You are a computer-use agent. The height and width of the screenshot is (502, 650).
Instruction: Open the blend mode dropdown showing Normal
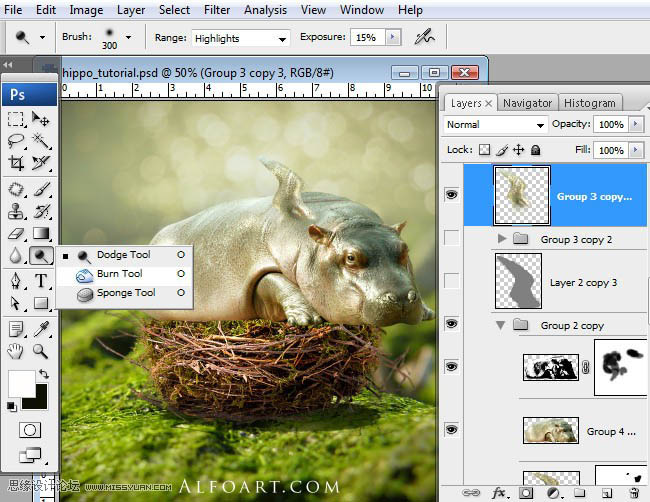coord(495,125)
